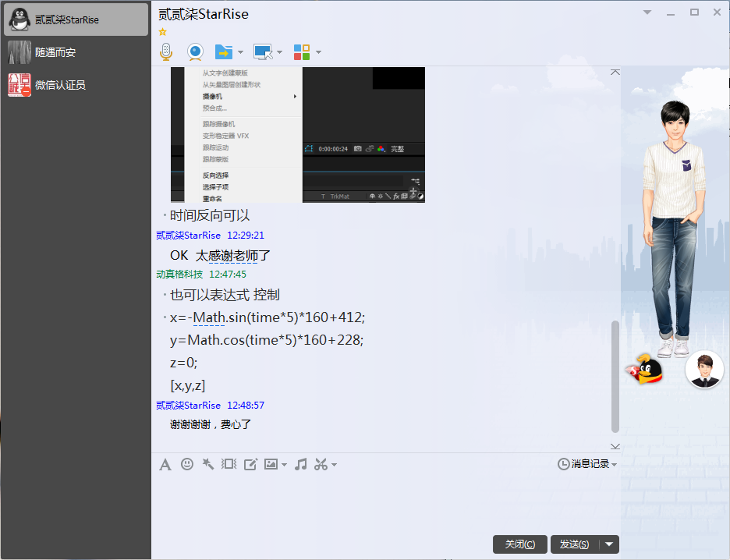Open file transfer options dropdown arrow
This screenshot has height=560, width=730.
coord(240,52)
